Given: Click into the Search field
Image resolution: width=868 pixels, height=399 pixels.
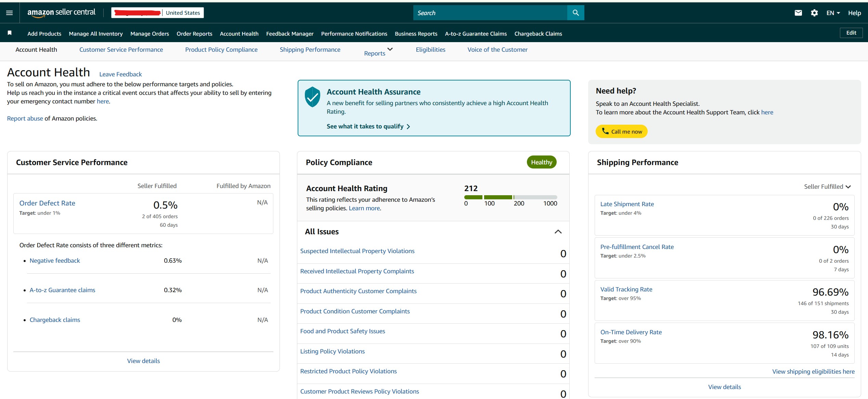Looking at the screenshot, I should pos(490,13).
